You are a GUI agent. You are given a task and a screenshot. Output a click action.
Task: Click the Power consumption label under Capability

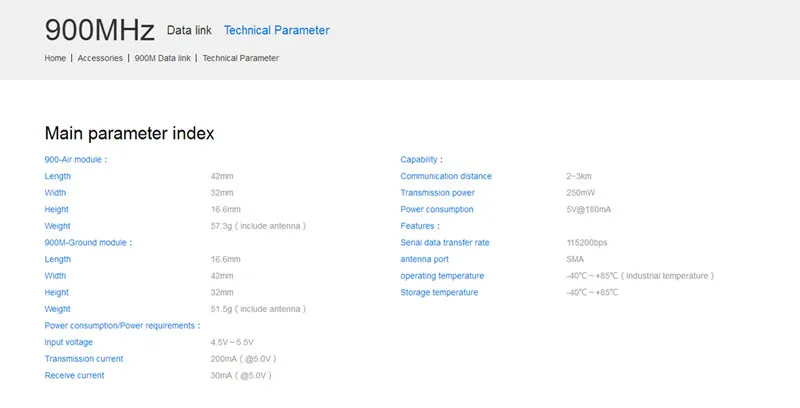(x=437, y=210)
